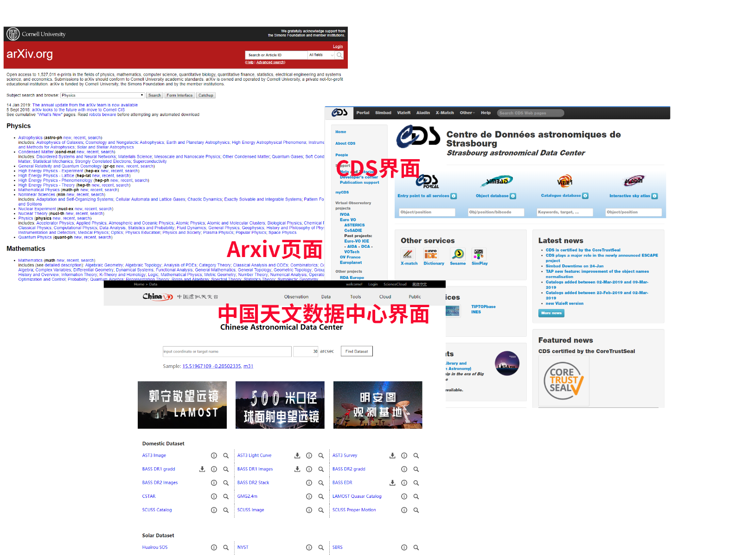742x560 pixels.
Task: Open the X-match service icon
Action: [x=408, y=254]
